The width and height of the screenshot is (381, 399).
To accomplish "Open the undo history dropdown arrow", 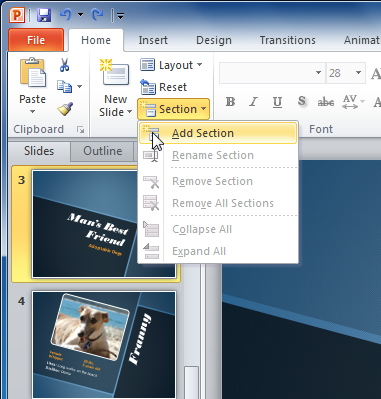I will pyautogui.click(x=80, y=15).
